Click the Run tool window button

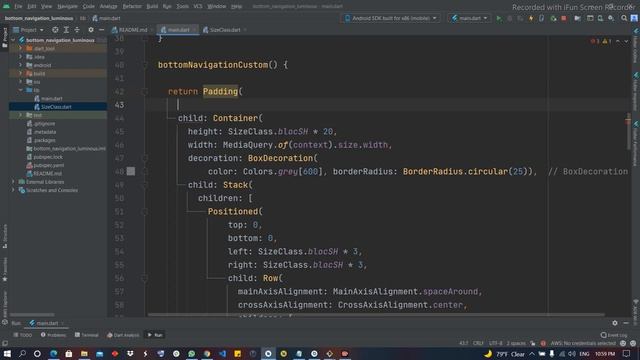(x=155, y=335)
